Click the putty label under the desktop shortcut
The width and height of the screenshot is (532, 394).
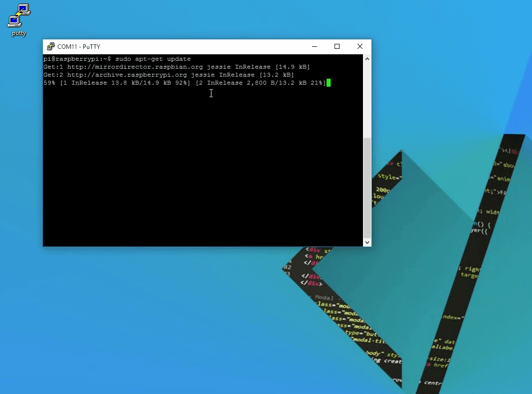point(18,33)
